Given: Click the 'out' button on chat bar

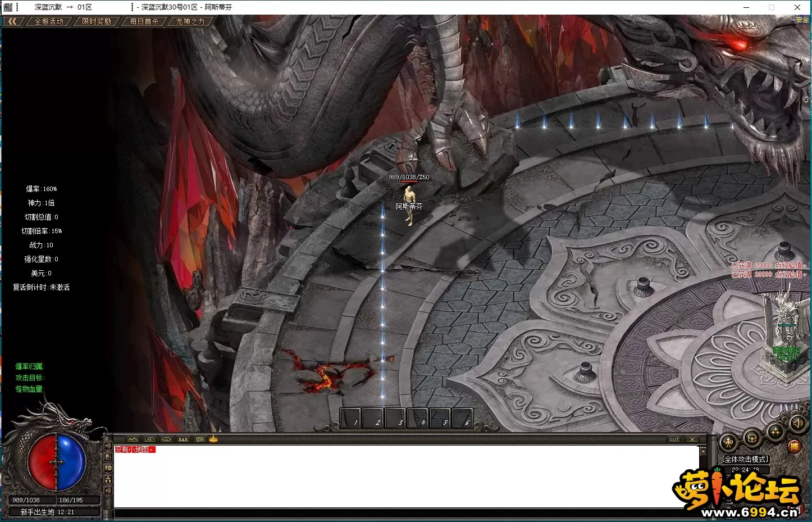Looking at the screenshot, I should [674, 439].
